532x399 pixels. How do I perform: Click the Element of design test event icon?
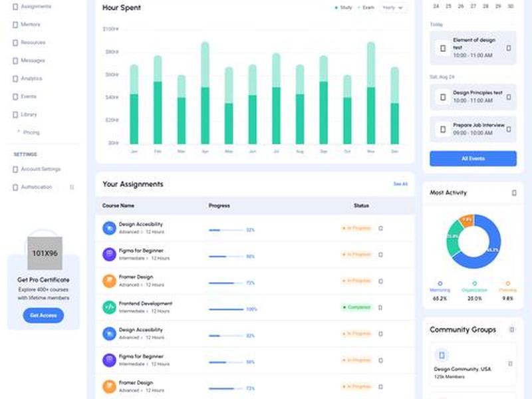coord(443,48)
